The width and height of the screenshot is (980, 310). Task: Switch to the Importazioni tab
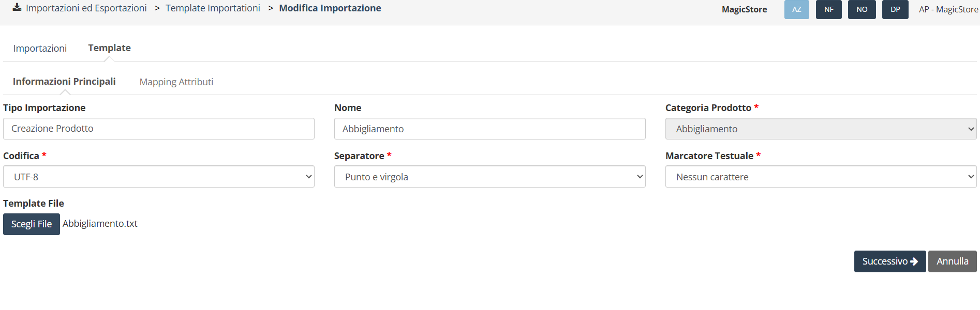click(40, 48)
